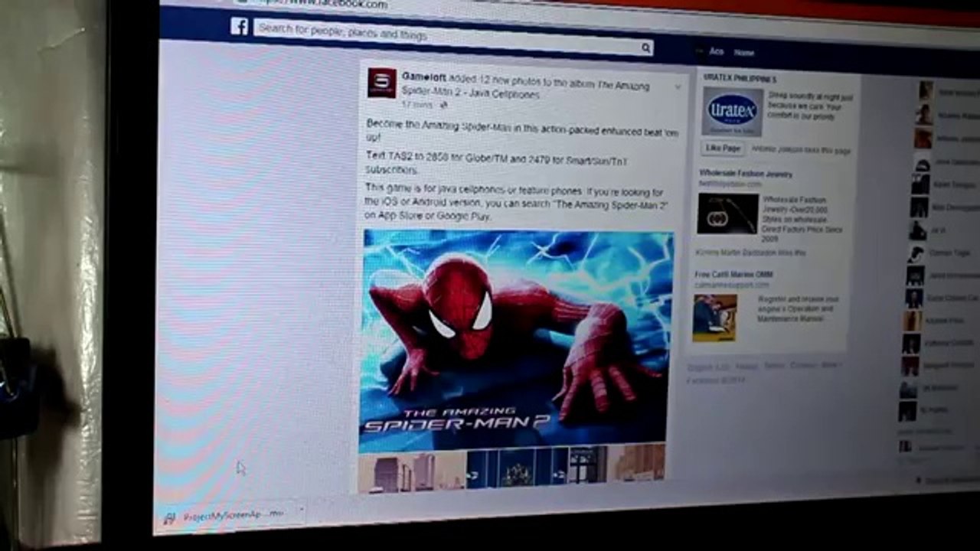Open the dark blue gameplay album thumbnail
The width and height of the screenshot is (980, 551).
tap(518, 466)
